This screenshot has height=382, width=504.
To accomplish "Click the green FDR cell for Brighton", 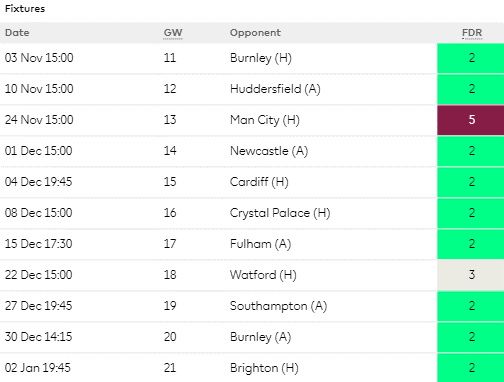I will (471, 368).
